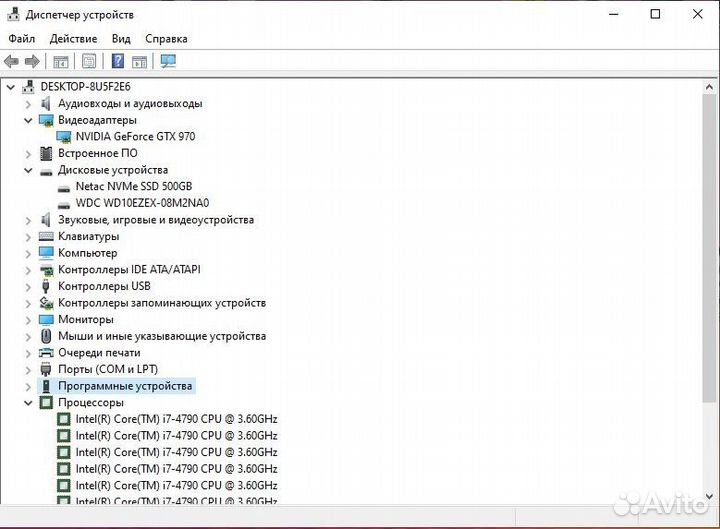Image resolution: width=720 pixels, height=529 pixels.
Task: Collapse the DESKTOP-8U5F2E6 root node
Action: click(x=11, y=87)
